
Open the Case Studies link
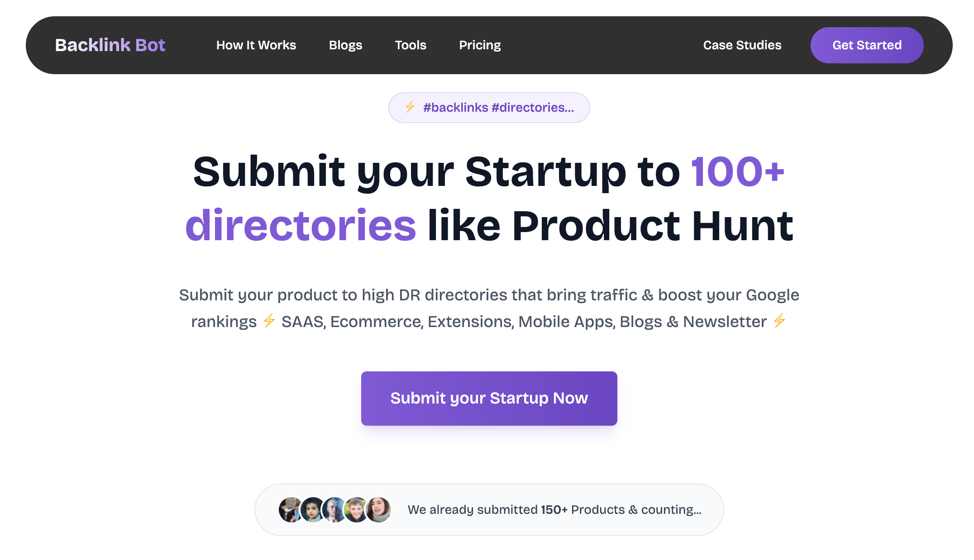point(742,45)
